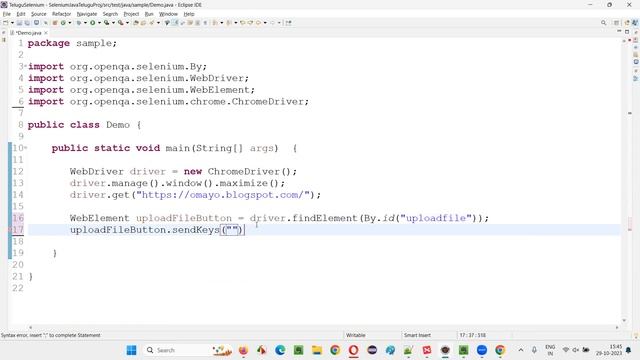The width and height of the screenshot is (640, 360).
Task: Click the syntax error message in the status bar
Action: (51, 335)
